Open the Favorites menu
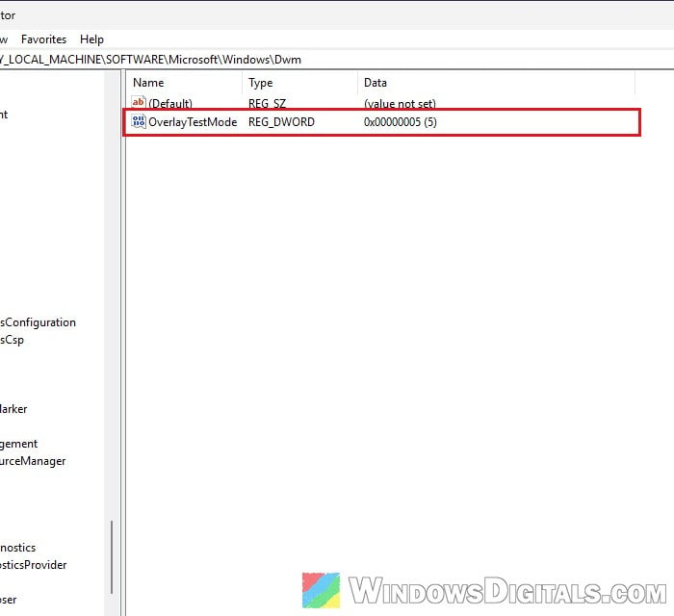The image size is (674, 616). click(44, 39)
